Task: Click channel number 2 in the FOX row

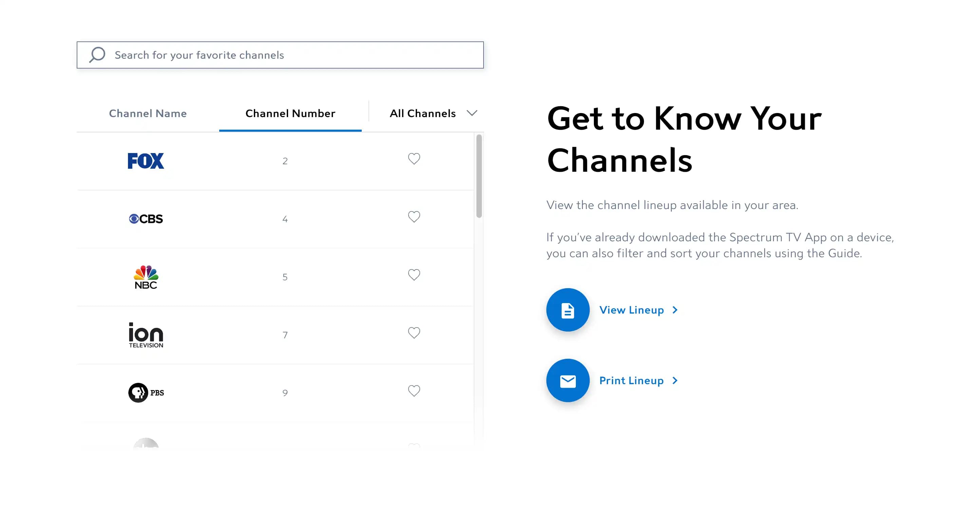Action: click(285, 161)
